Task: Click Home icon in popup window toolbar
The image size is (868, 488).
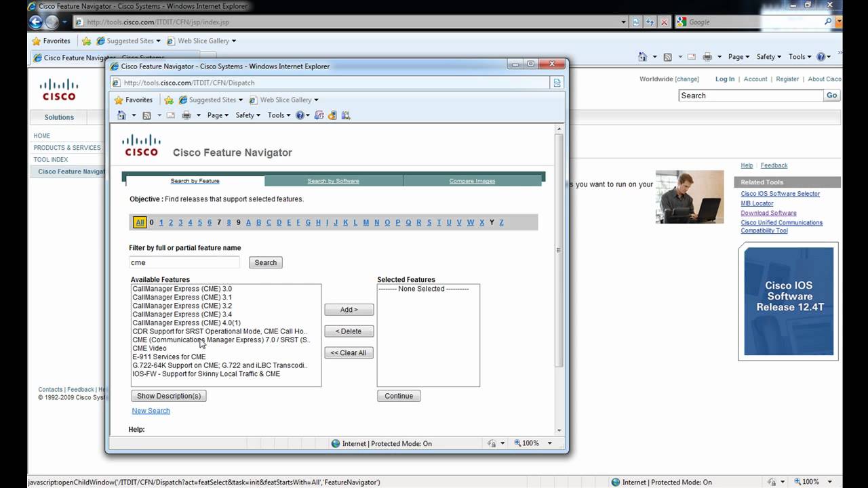Action: click(x=121, y=115)
